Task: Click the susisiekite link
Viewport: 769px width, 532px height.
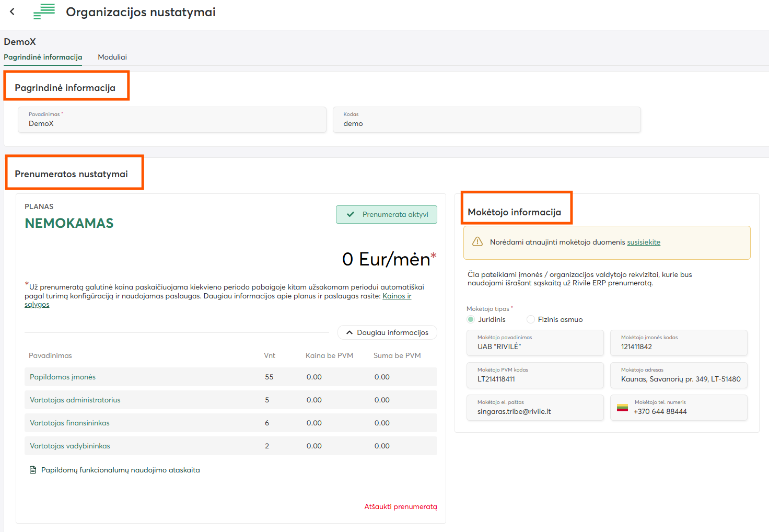Action: [644, 242]
